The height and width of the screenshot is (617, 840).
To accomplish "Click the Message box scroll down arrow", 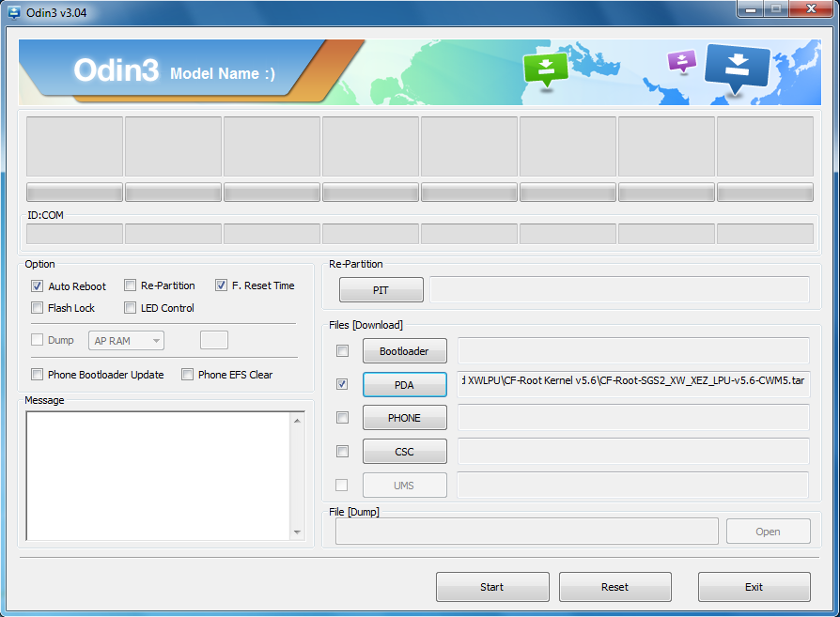I will (297, 532).
